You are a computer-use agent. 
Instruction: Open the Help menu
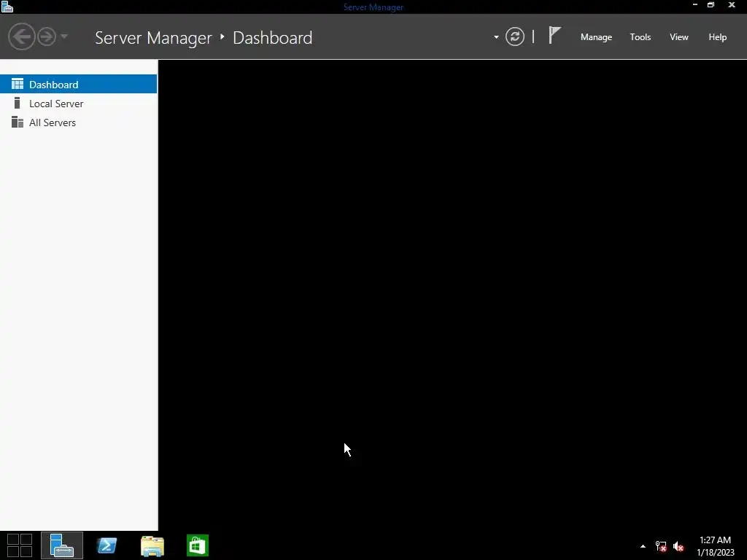pyautogui.click(x=717, y=37)
